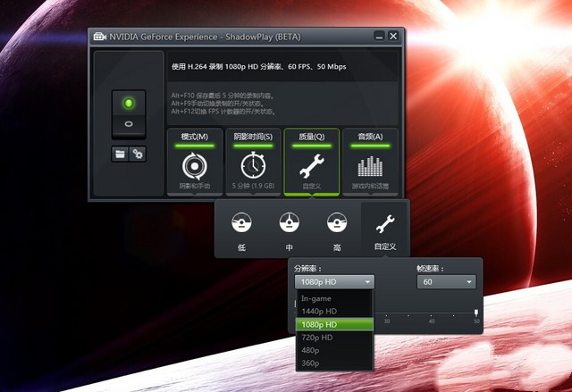Toggle the ShadowPlay main power switch

(128, 113)
